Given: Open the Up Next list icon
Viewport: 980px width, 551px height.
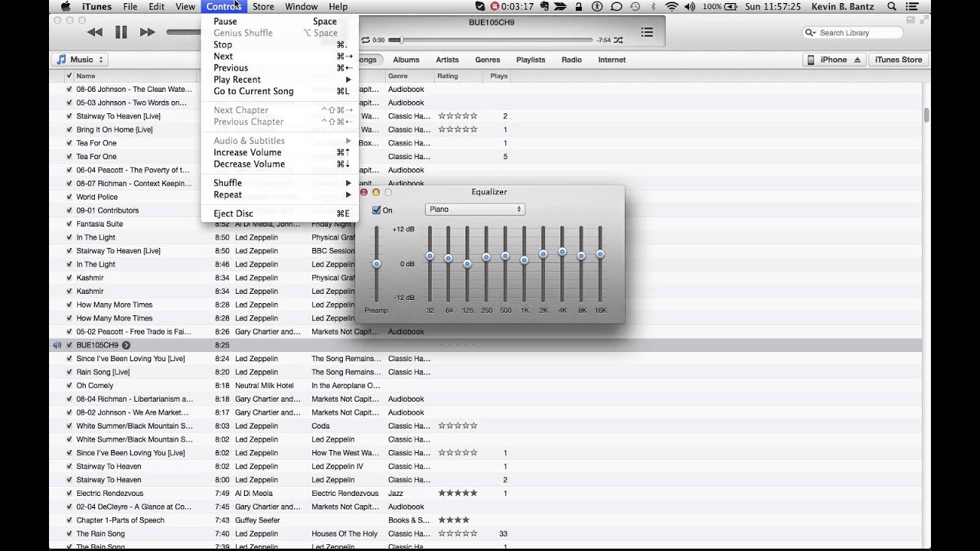Looking at the screenshot, I should coord(647,32).
